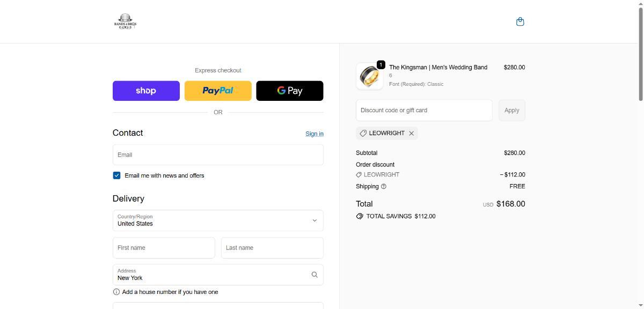
Task: Click the info icon beside house number hint
Action: tap(116, 292)
